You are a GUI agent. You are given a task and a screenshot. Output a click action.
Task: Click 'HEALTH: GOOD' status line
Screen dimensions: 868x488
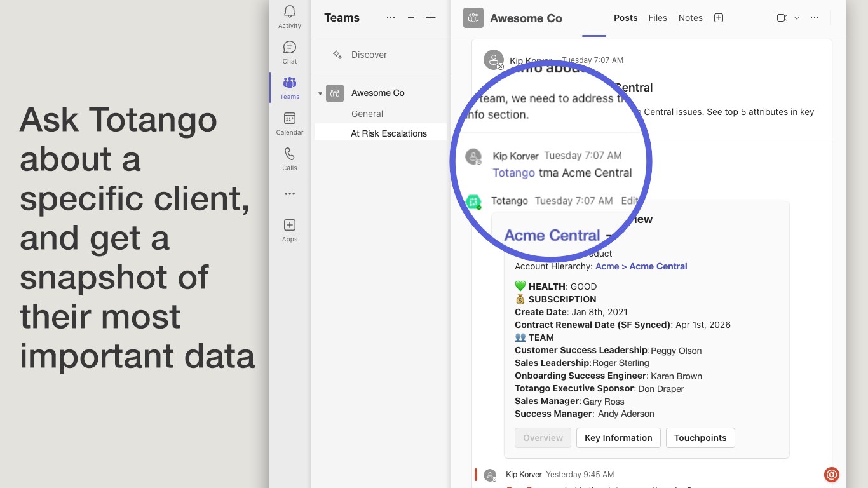pos(556,287)
